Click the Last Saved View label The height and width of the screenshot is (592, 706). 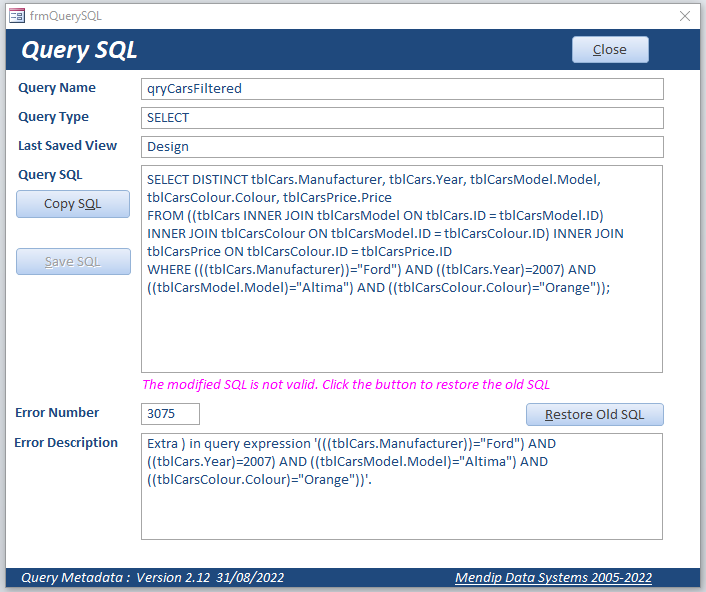(x=68, y=145)
